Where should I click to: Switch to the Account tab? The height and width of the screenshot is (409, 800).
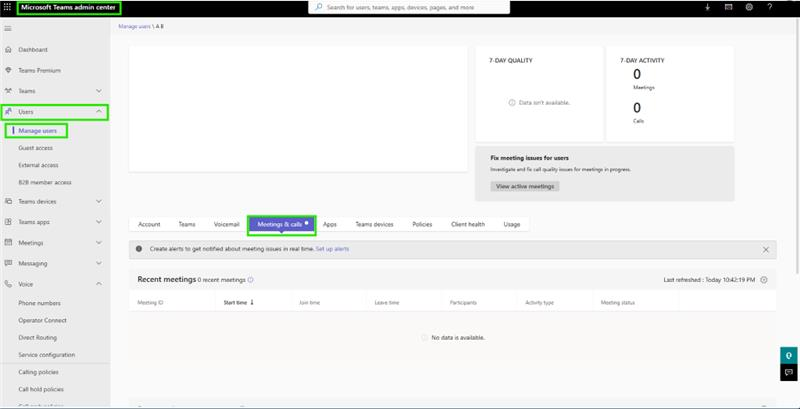pos(149,224)
